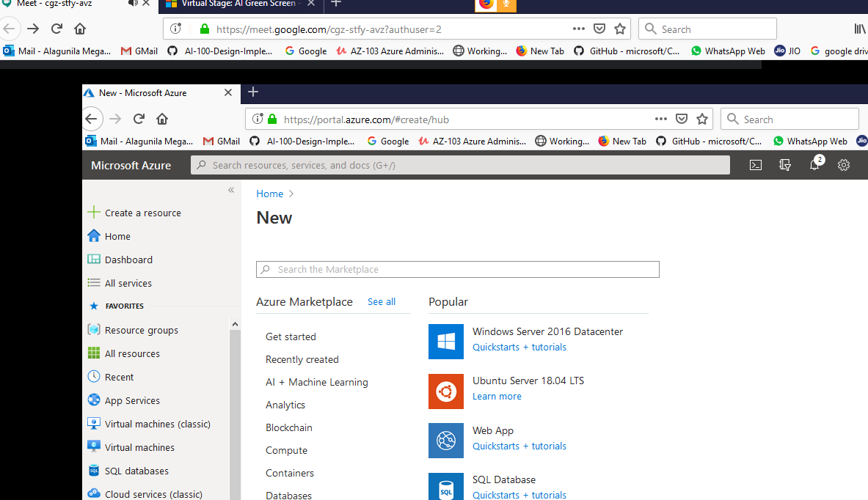Select Databases marketplace category
Viewport: 868px width, 500px height.
point(288,495)
